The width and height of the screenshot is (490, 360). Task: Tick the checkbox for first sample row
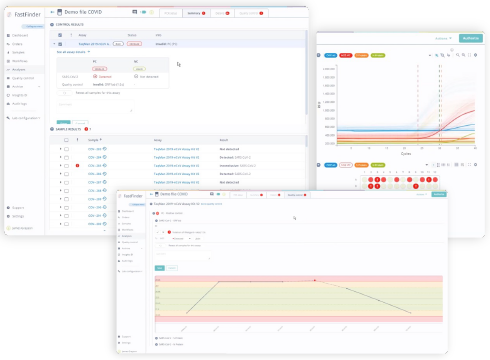click(66, 149)
